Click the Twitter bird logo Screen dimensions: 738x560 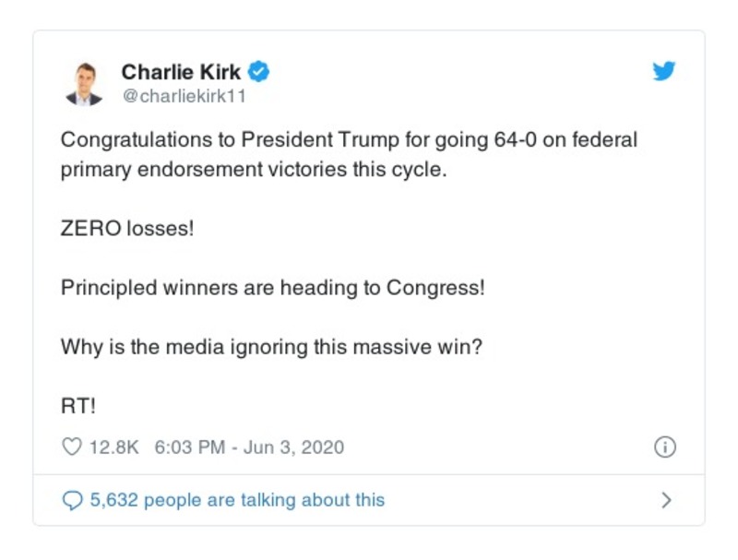click(x=663, y=69)
